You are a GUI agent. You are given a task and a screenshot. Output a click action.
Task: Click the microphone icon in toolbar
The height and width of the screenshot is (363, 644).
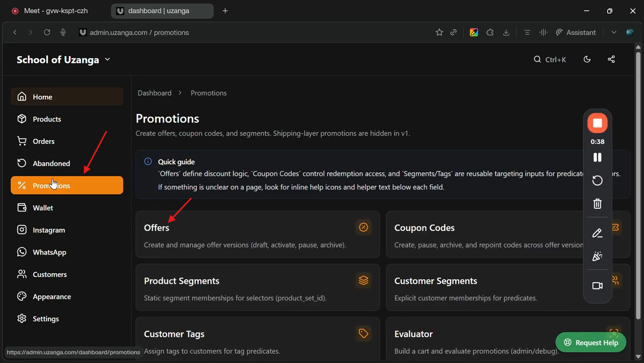click(63, 32)
